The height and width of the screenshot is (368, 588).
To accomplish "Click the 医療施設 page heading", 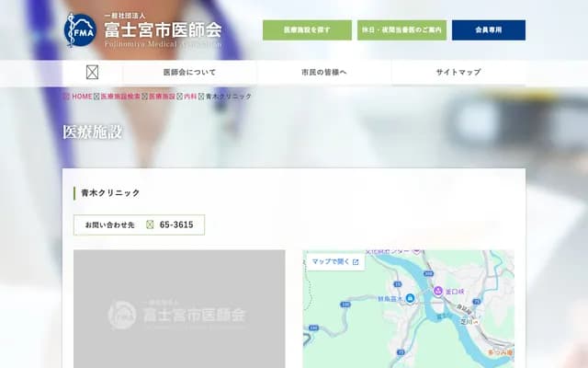I will point(92,132).
